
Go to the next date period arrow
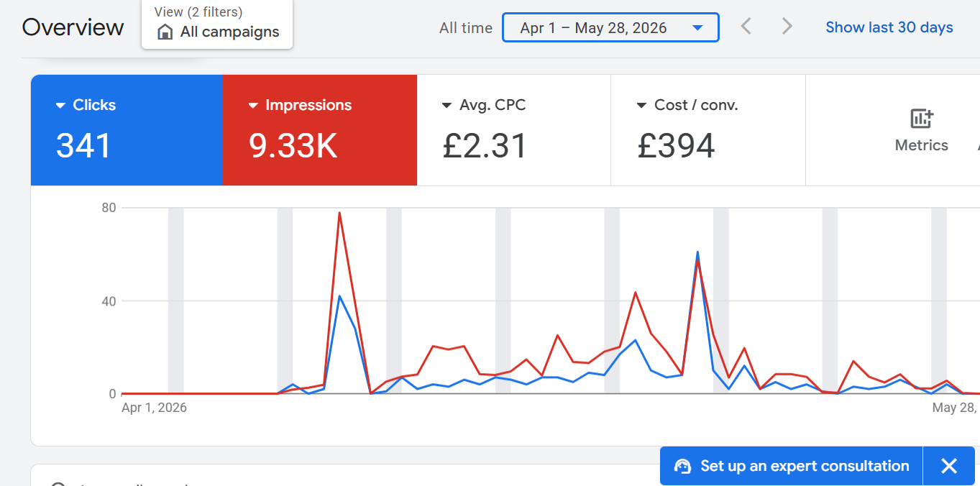(x=787, y=27)
